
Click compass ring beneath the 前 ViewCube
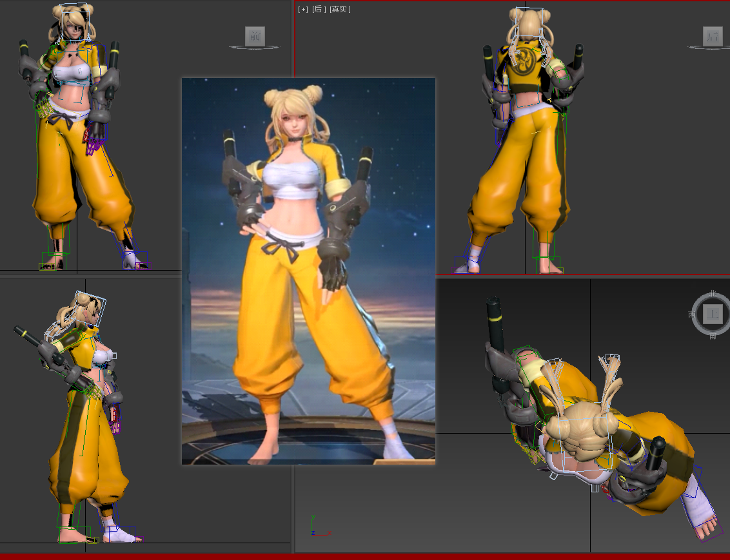pos(255,48)
